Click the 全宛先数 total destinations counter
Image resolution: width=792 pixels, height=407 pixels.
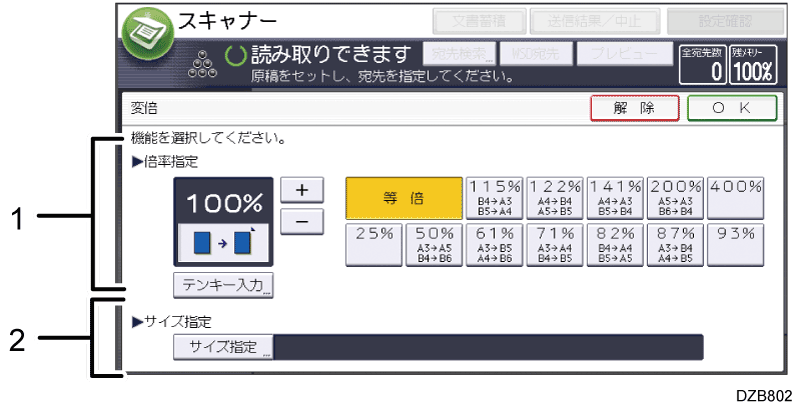tap(703, 64)
